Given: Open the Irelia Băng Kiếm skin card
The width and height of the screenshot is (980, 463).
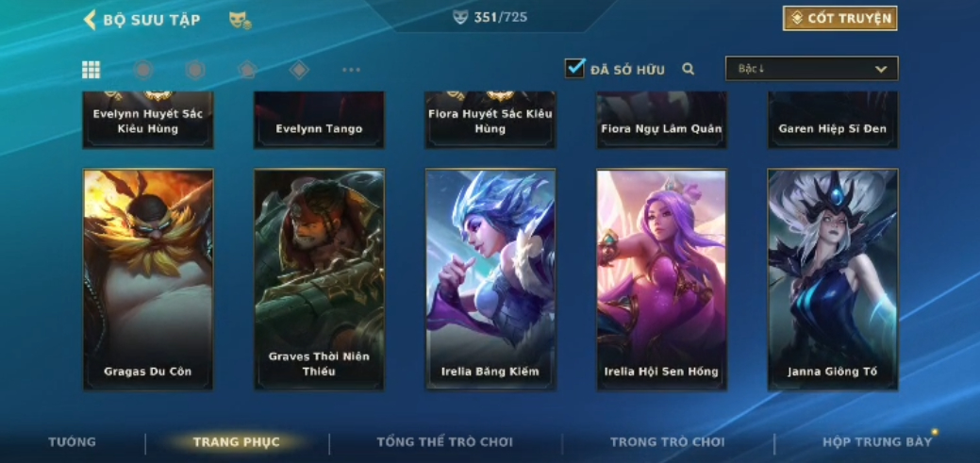Looking at the screenshot, I should coord(490,279).
